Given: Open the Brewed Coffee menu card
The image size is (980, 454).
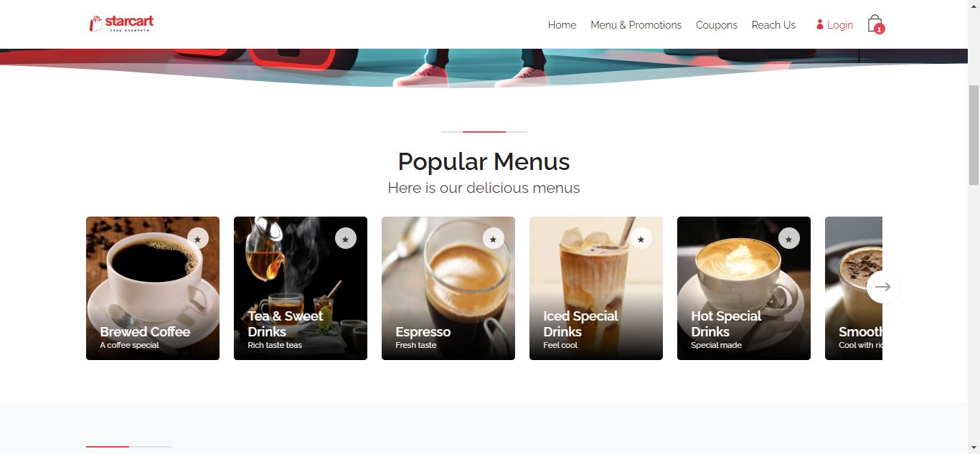Looking at the screenshot, I should click(153, 288).
